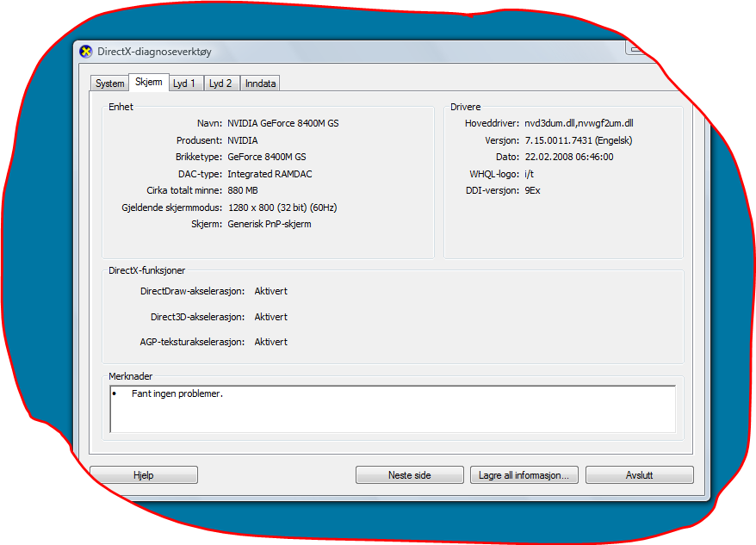Click the 'Hoveddriver:' label
This screenshot has width=756, height=545.
pyautogui.click(x=492, y=123)
